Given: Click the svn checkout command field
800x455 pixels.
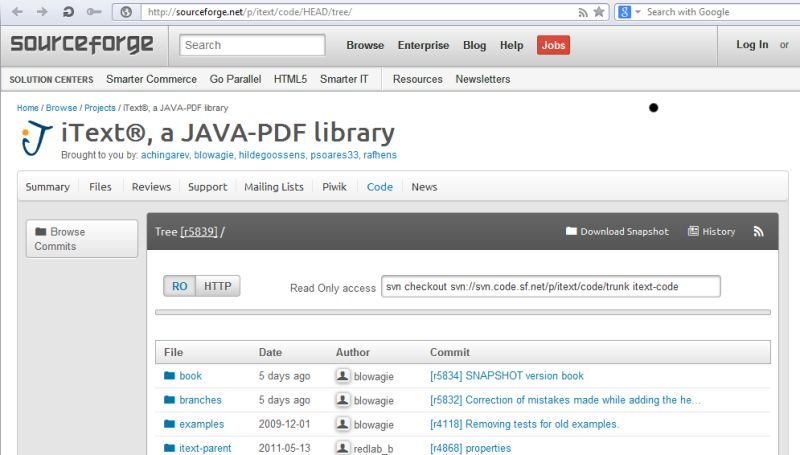Looking at the screenshot, I should [551, 286].
